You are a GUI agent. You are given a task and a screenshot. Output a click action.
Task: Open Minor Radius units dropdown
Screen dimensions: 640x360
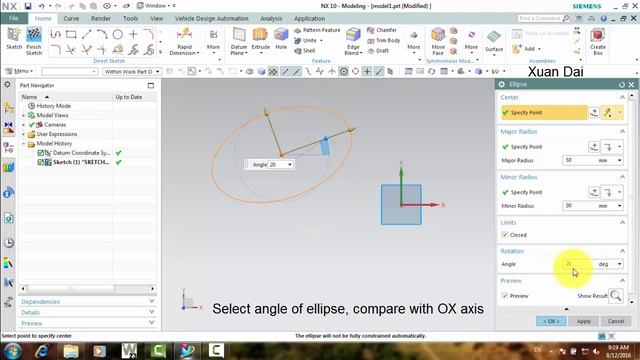click(619, 206)
